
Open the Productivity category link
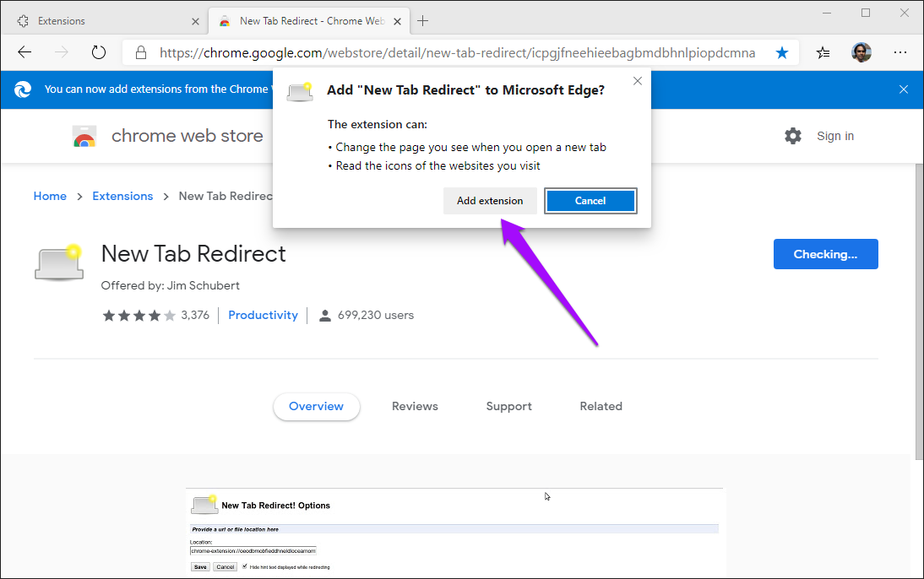(263, 314)
